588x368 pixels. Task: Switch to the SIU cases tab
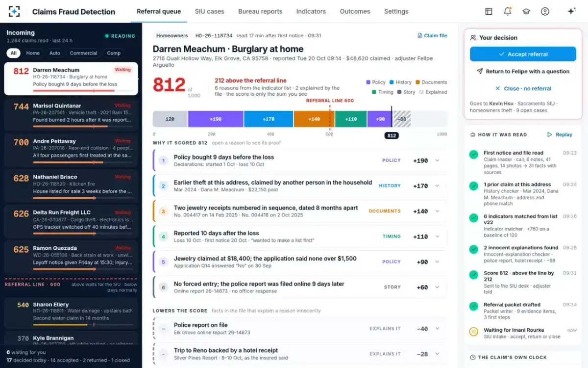click(209, 11)
